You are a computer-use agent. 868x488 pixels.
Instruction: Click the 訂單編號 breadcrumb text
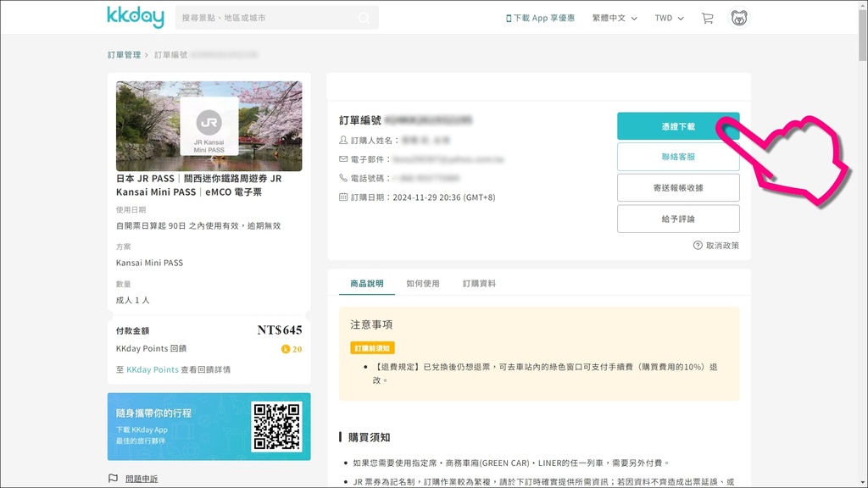[171, 55]
